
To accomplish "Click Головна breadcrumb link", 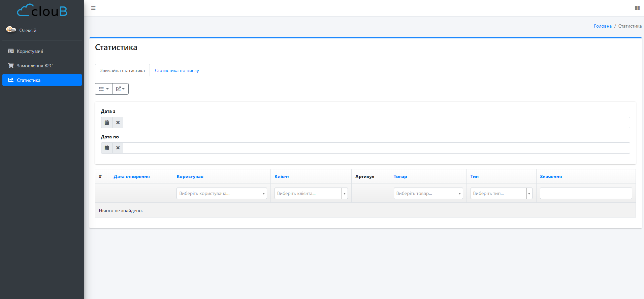I will [x=603, y=26].
